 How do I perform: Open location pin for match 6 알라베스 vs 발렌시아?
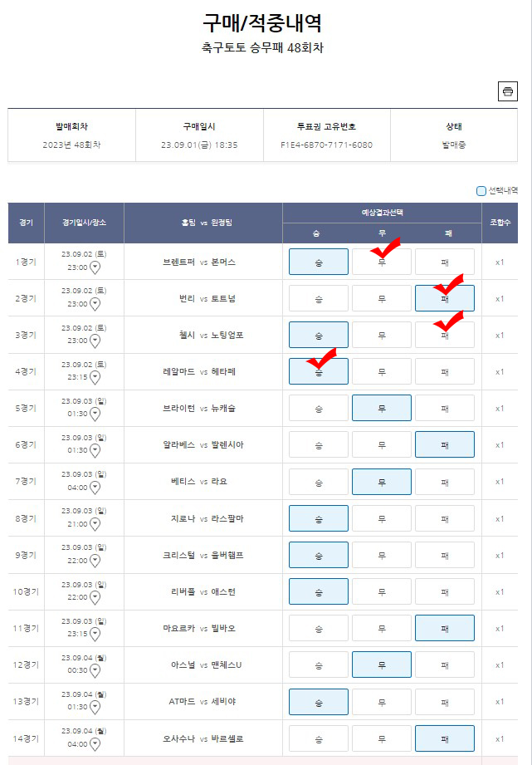pyautogui.click(x=95, y=451)
